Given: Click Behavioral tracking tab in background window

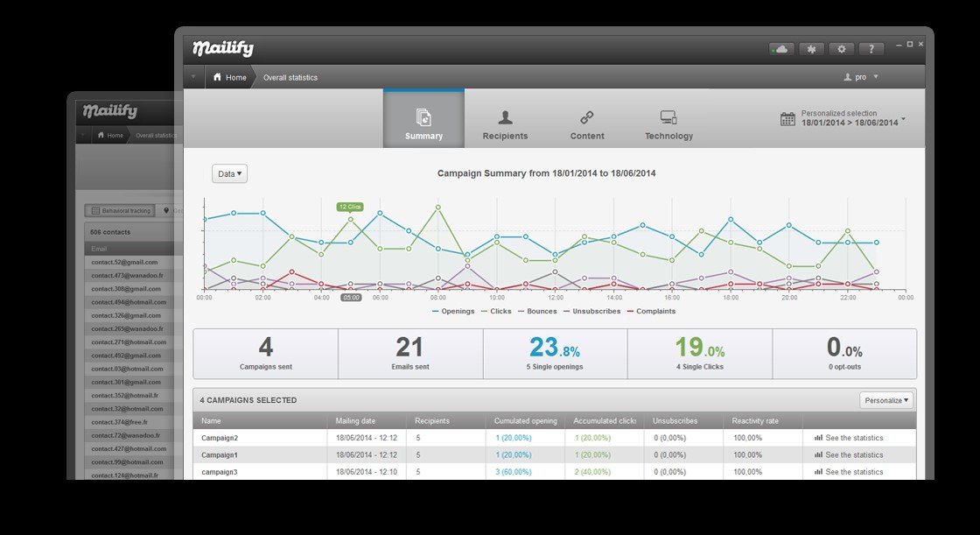Looking at the screenshot, I should 121,211.
